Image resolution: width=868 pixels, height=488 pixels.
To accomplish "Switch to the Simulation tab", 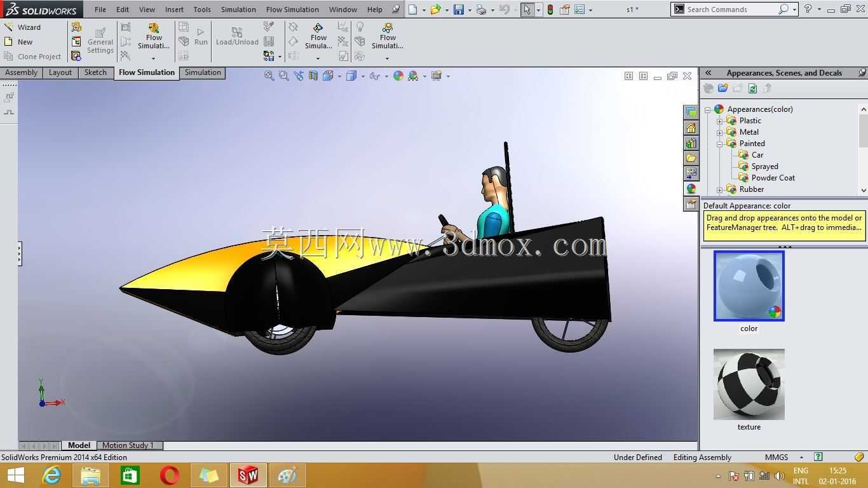I will click(203, 72).
